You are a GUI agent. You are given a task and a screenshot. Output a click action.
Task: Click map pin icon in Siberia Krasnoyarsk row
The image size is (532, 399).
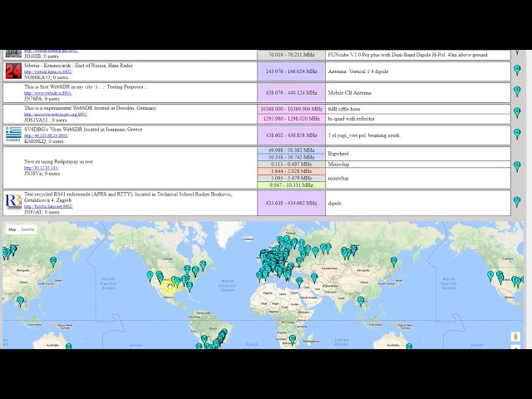517,70
